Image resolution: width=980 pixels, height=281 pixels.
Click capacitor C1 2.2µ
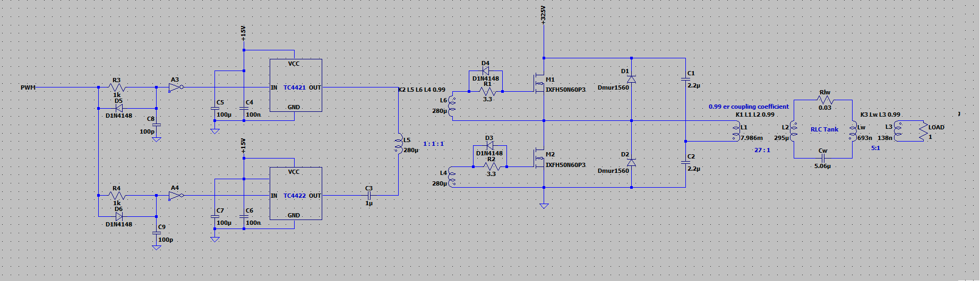click(685, 80)
